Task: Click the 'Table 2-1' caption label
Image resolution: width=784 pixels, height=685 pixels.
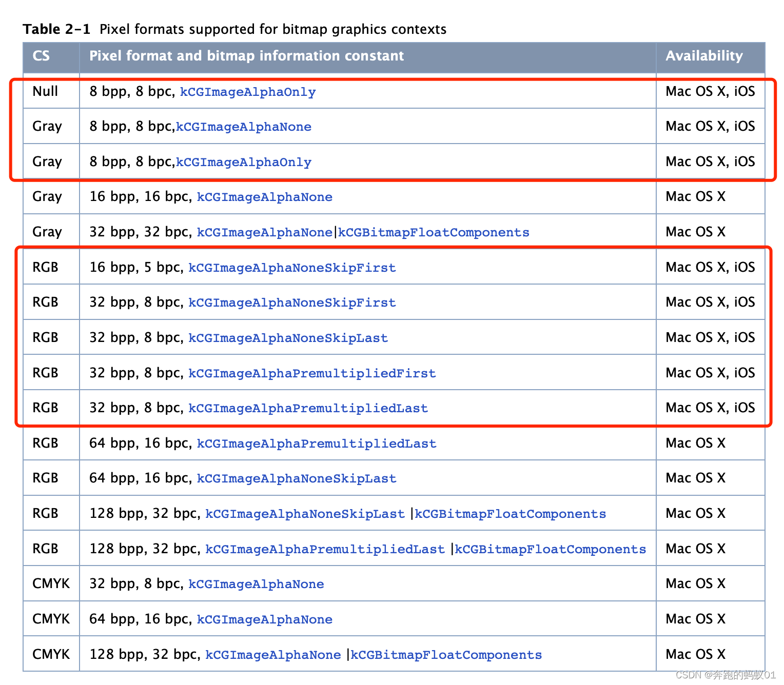Action: (56, 29)
